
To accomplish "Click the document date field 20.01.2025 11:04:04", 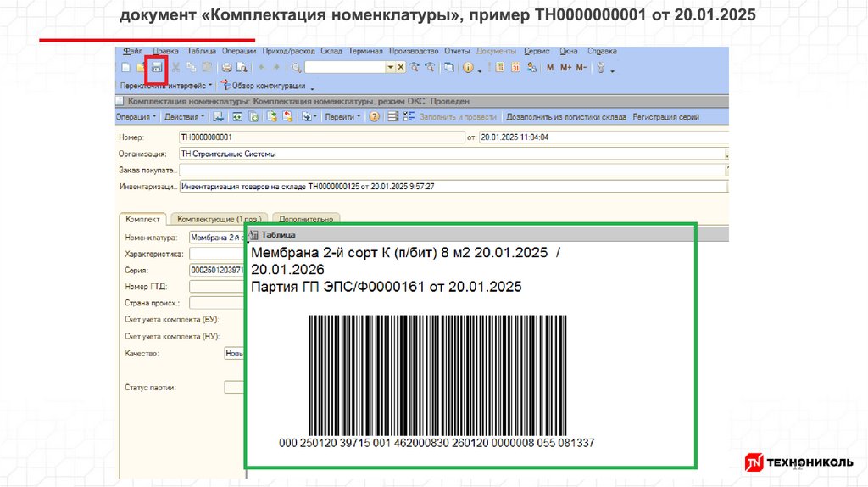I will (604, 137).
